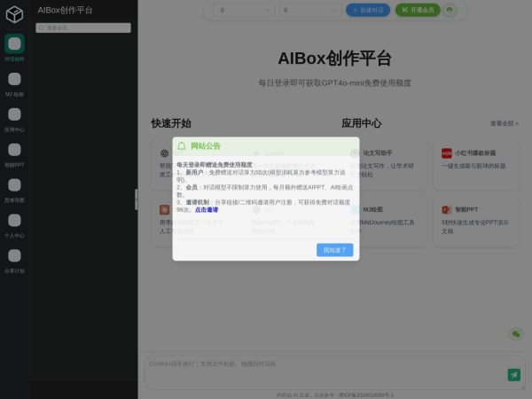Click the green send message icon
The width and height of the screenshot is (532, 399).
pyautogui.click(x=513, y=375)
